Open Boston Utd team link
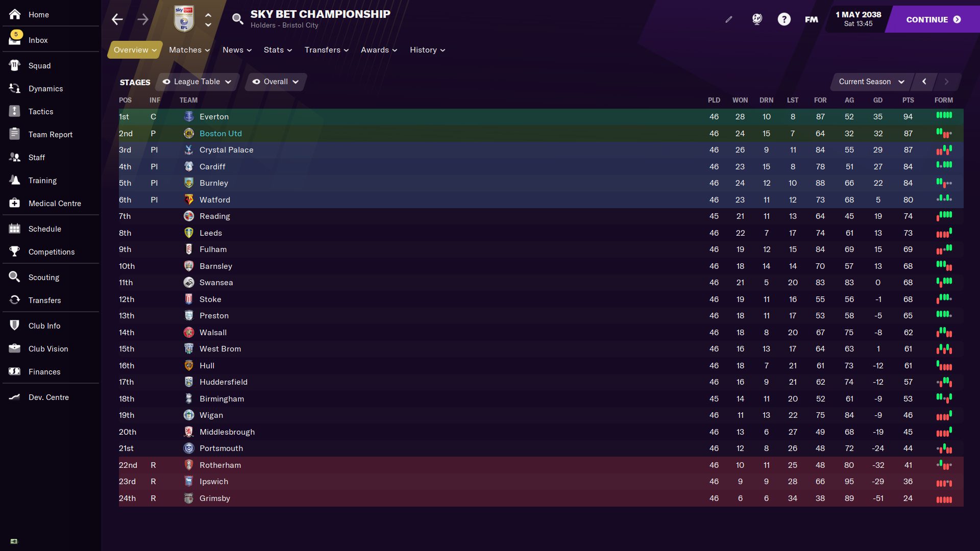980x551 pixels. 220,133
